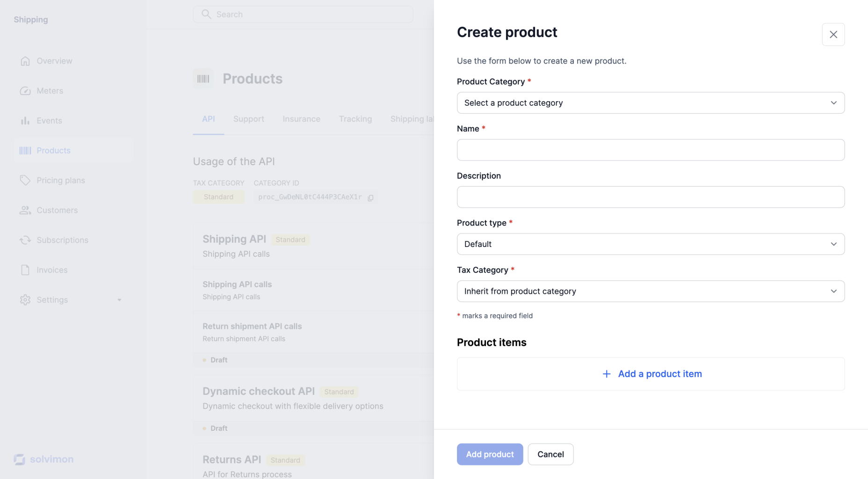Switch to the Support tab
Image resolution: width=868 pixels, height=479 pixels.
click(x=249, y=119)
